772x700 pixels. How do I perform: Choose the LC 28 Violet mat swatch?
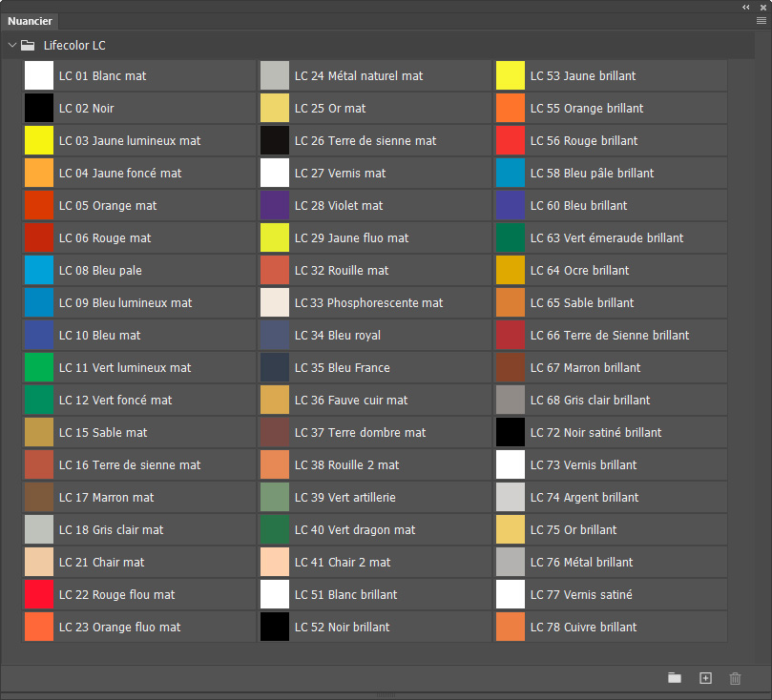pos(275,206)
